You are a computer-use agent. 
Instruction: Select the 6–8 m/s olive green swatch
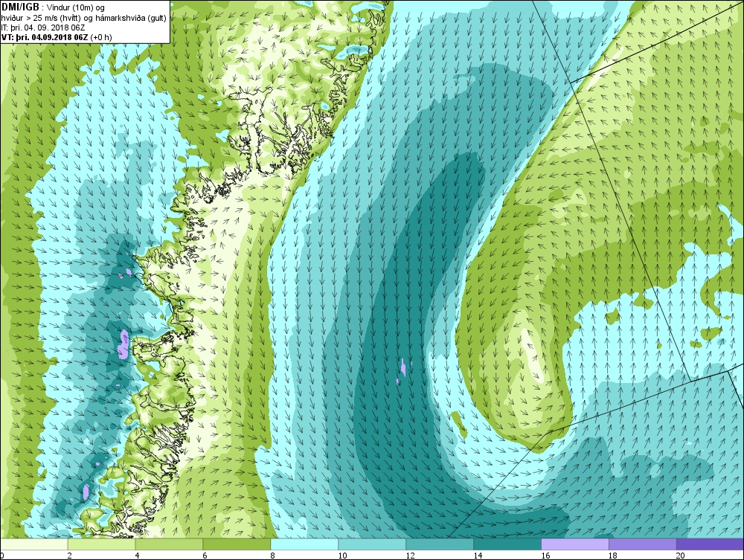pyautogui.click(x=237, y=544)
